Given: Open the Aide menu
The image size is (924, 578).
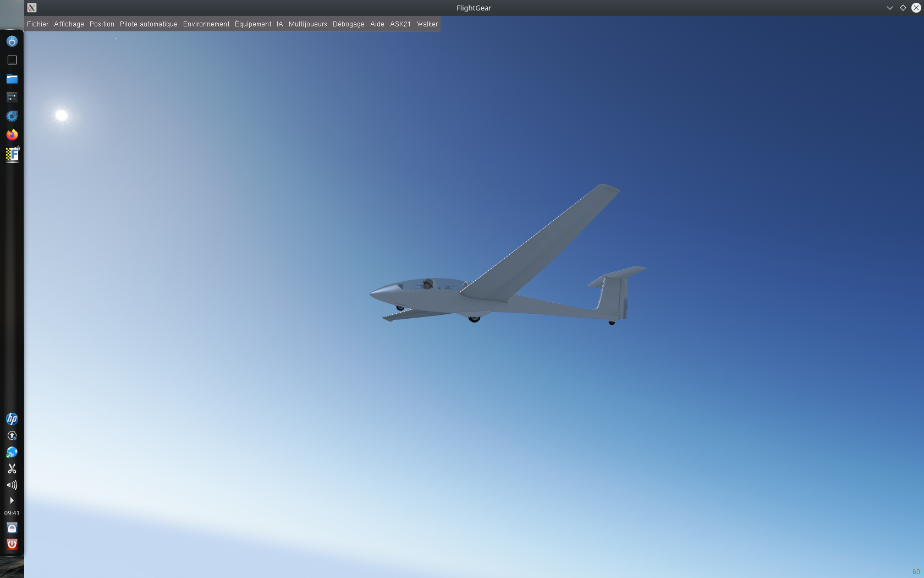Looking at the screenshot, I should click(x=377, y=24).
